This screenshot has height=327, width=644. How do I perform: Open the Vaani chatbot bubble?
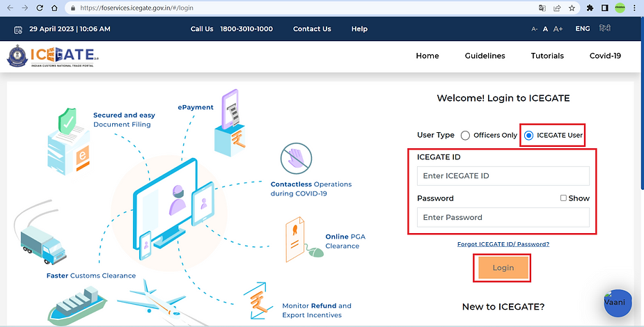tap(618, 303)
